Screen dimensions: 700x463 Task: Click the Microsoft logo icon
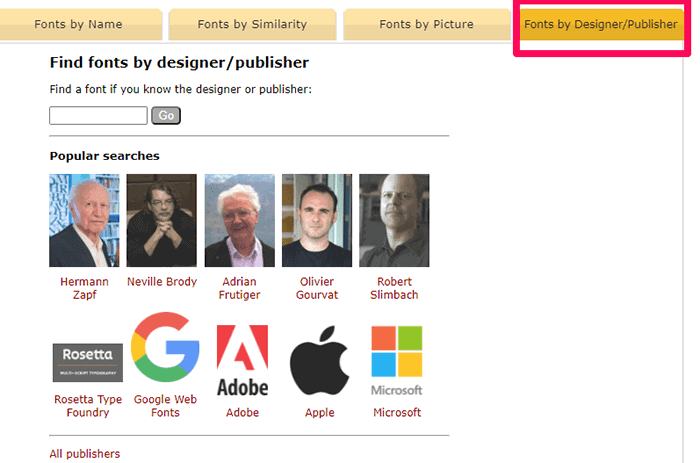(x=397, y=360)
